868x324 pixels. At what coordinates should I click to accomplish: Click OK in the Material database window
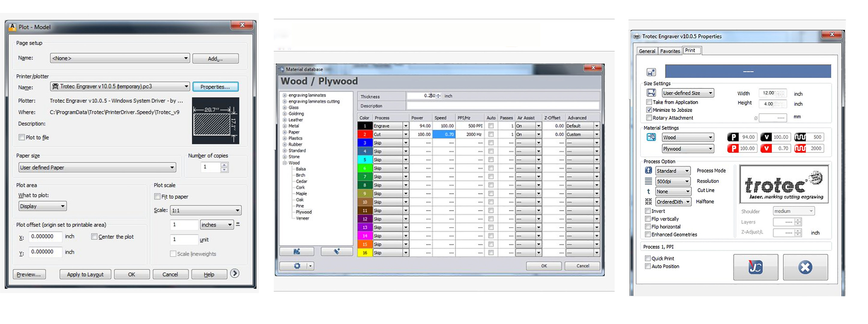pyautogui.click(x=544, y=266)
